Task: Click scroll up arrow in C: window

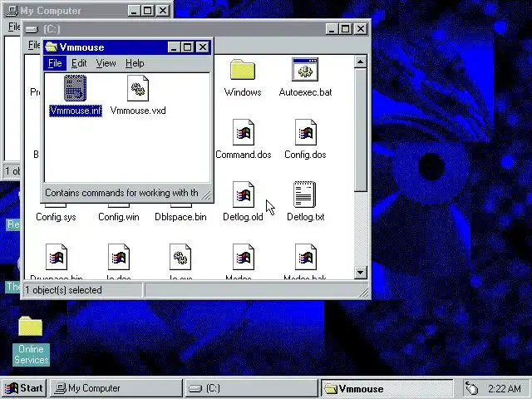Action: [x=360, y=62]
